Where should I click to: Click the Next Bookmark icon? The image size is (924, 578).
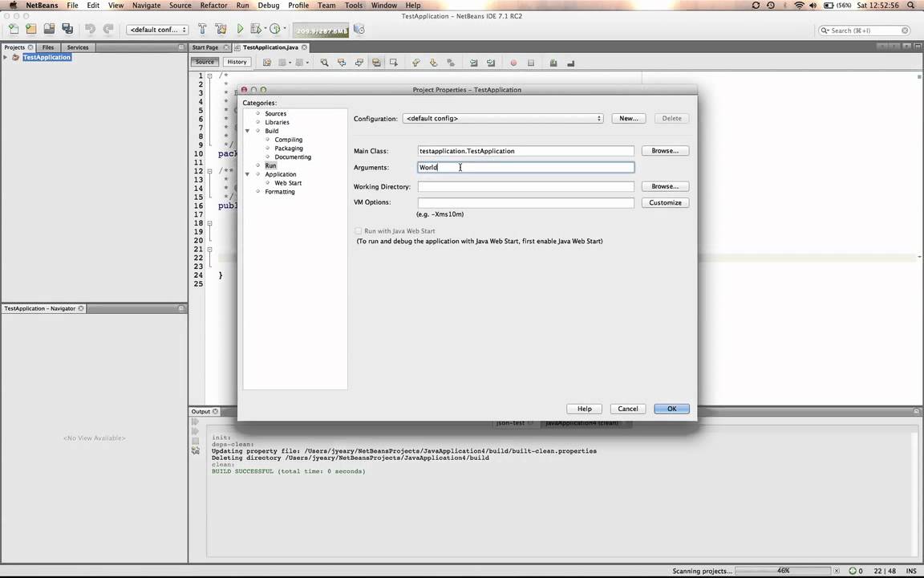[433, 63]
